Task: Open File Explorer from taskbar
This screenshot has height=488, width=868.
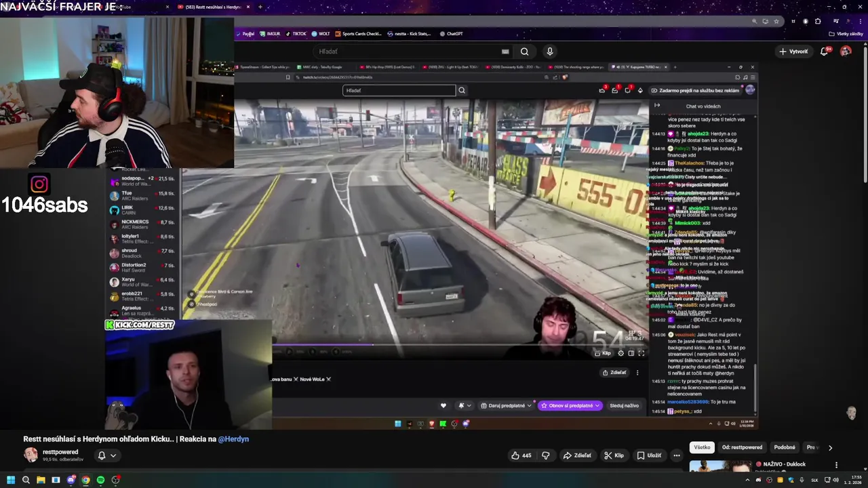Action: [41, 480]
